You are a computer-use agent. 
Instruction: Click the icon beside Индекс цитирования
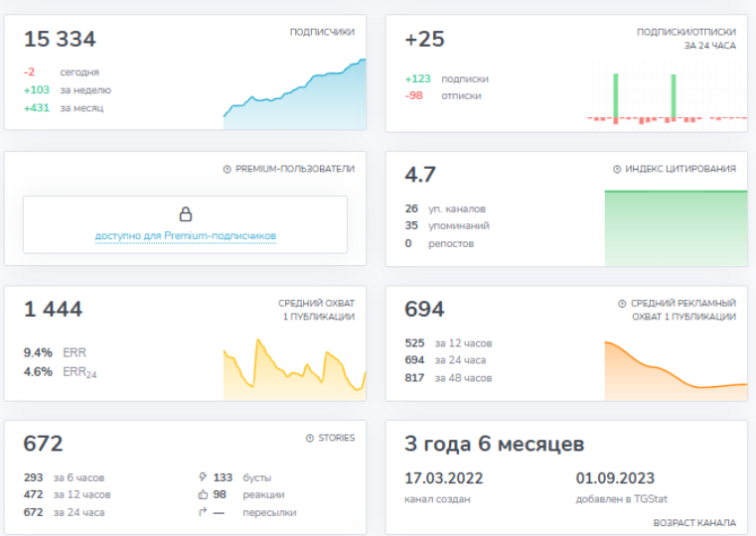click(617, 169)
